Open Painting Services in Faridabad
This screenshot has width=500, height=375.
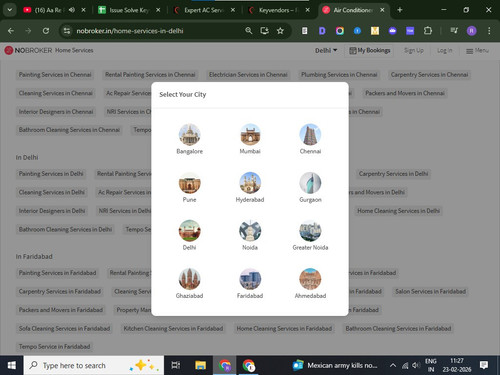[57, 273]
